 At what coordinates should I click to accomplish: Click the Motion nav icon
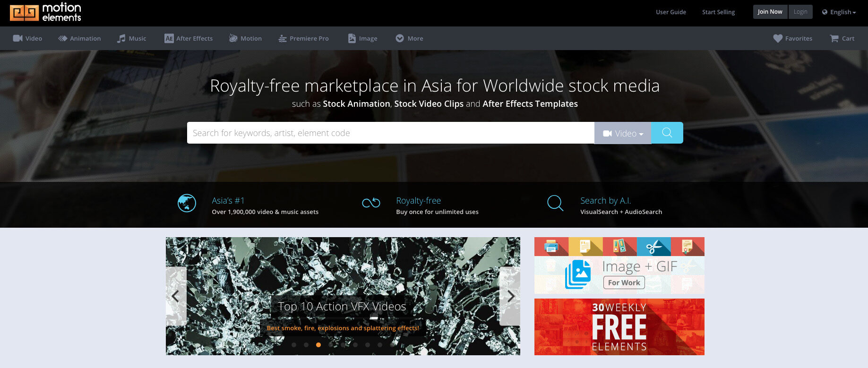click(233, 38)
